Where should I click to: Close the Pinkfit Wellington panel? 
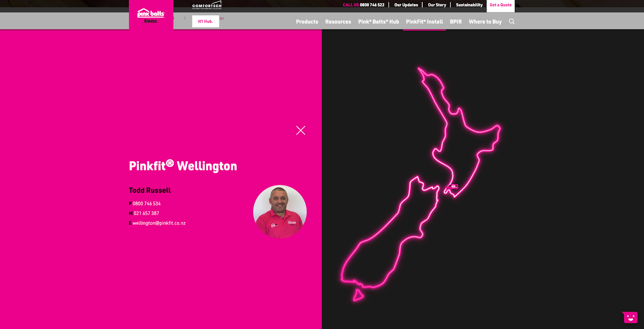click(x=301, y=130)
